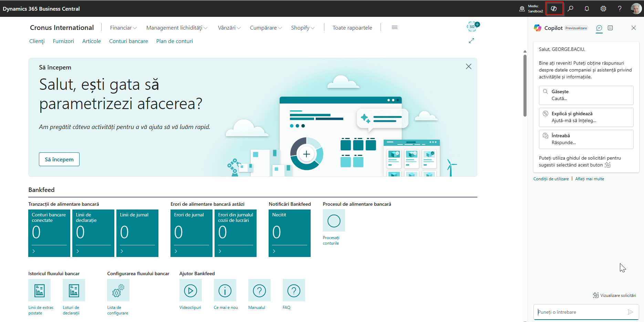Image resolution: width=644 pixels, height=322 pixels.
Task: Click the Să începem button
Action: 59,159
